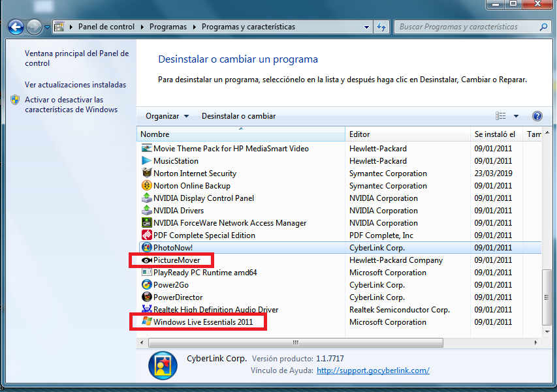Click the horizontal scrollbar of the program list
Image resolution: width=557 pixels, height=392 pixels.
coord(296,342)
